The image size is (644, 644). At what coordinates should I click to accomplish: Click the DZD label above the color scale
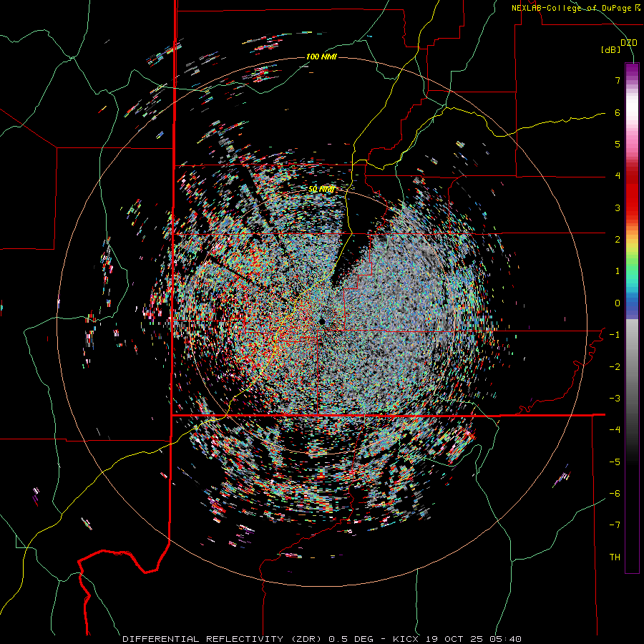point(629,43)
